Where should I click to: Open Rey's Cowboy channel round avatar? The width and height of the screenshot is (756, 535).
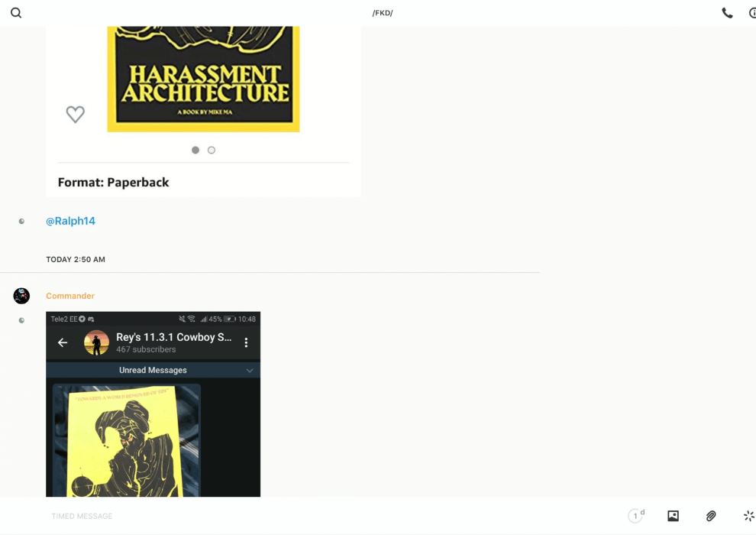click(x=96, y=342)
